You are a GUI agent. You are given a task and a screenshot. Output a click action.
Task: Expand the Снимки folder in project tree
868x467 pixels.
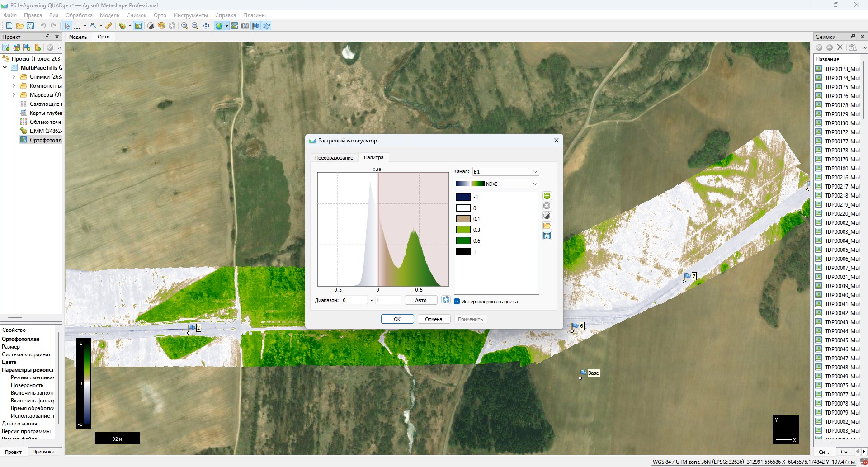click(x=14, y=77)
